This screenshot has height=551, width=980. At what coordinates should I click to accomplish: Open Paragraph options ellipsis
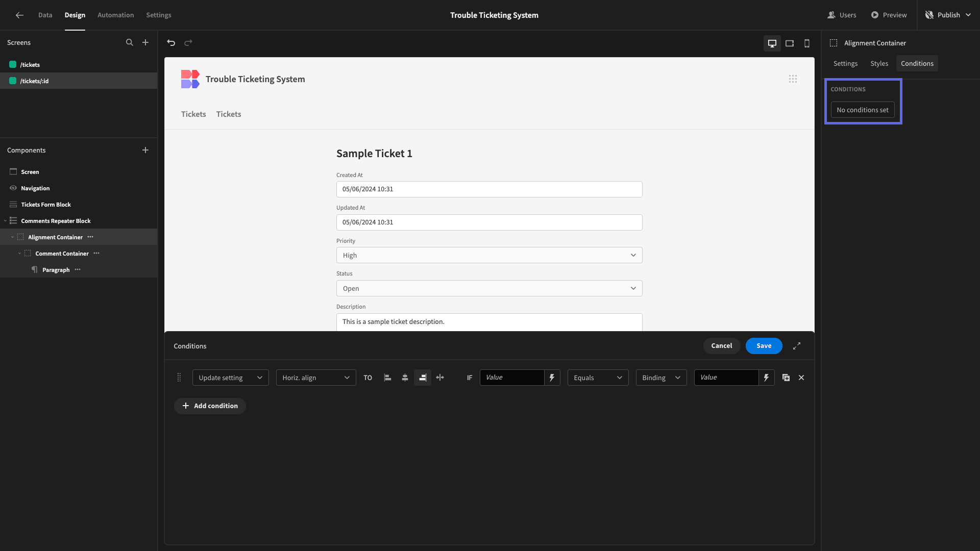tap(78, 270)
